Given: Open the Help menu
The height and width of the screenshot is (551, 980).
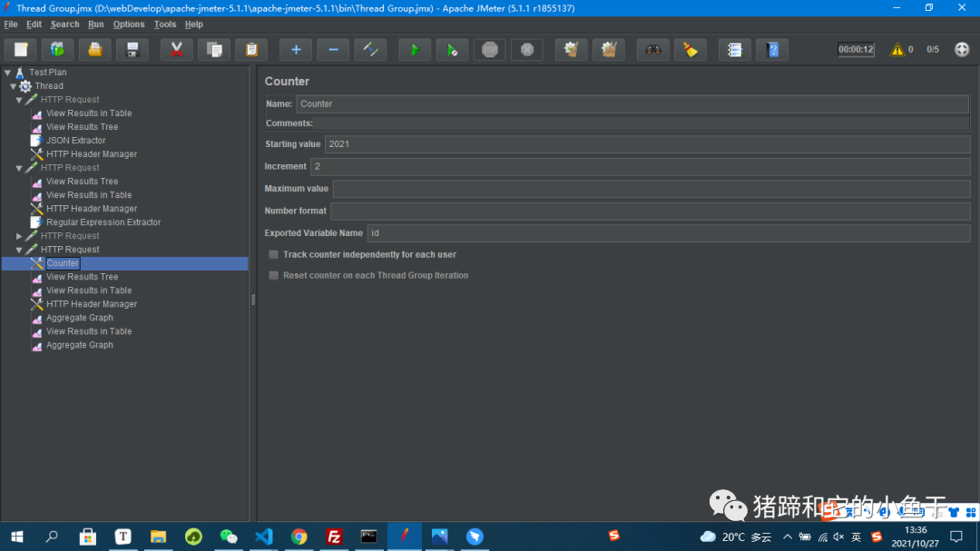Looking at the screenshot, I should (194, 25).
